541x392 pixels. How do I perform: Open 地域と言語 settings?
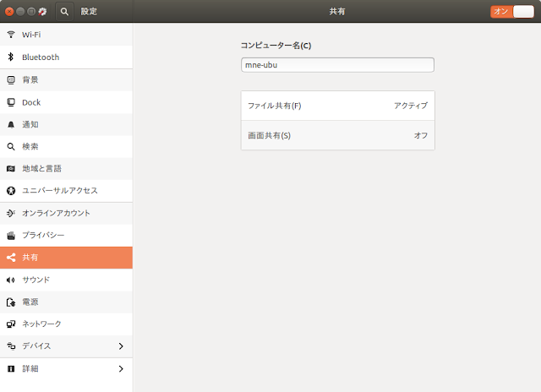click(x=66, y=169)
